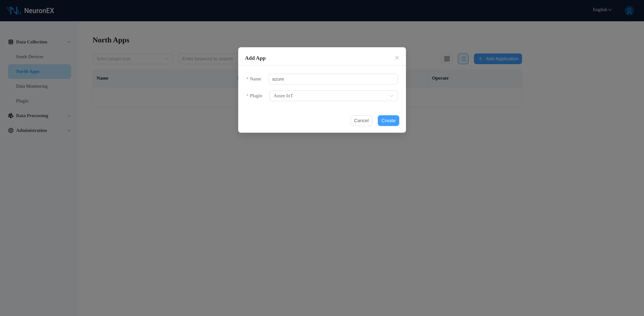The width and height of the screenshot is (644, 316).
Task: Navigate to South Devices menu item
Action: point(30,57)
